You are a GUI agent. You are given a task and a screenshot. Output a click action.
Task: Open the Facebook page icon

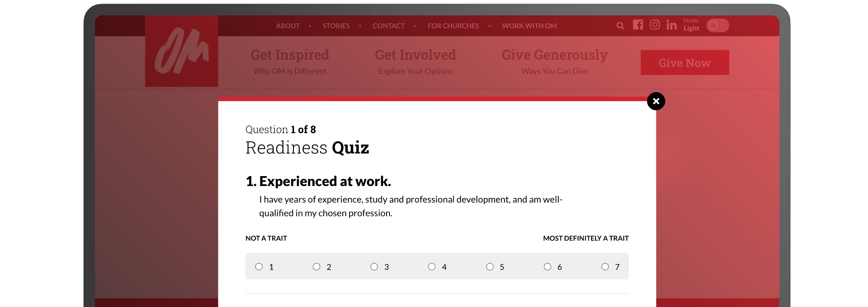point(638,25)
